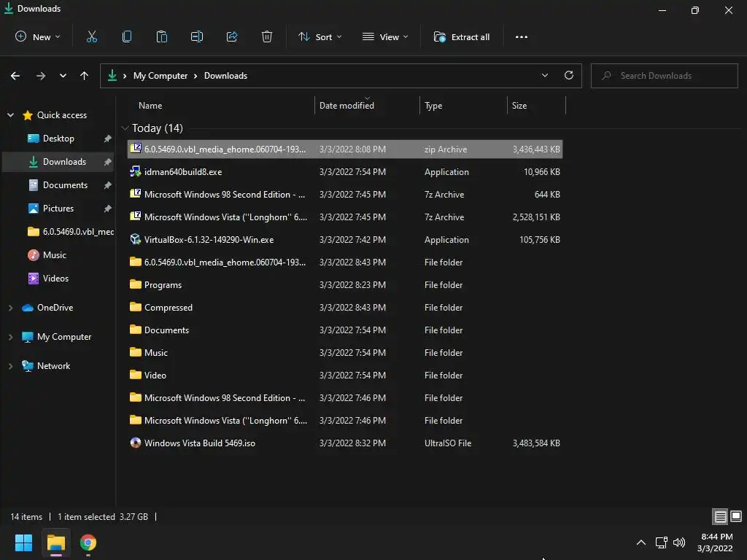Click File Explorer taskbar icon
Image resolution: width=747 pixels, height=560 pixels.
[x=55, y=542]
